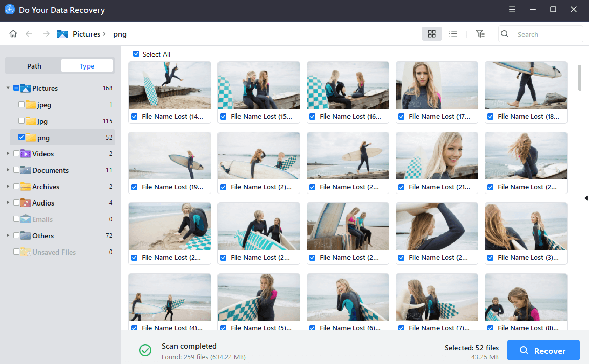This screenshot has width=589, height=364.
Task: Switch to list view
Action: [x=453, y=34]
